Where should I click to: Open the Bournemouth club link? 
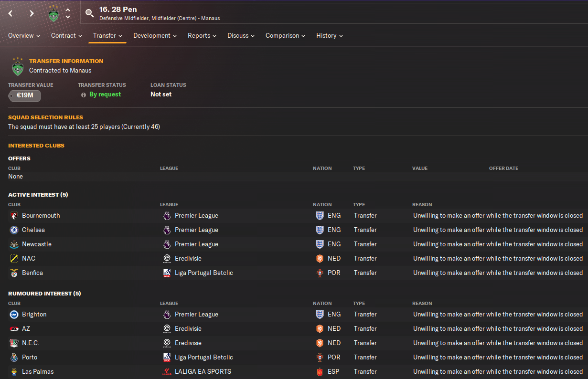[x=41, y=216]
